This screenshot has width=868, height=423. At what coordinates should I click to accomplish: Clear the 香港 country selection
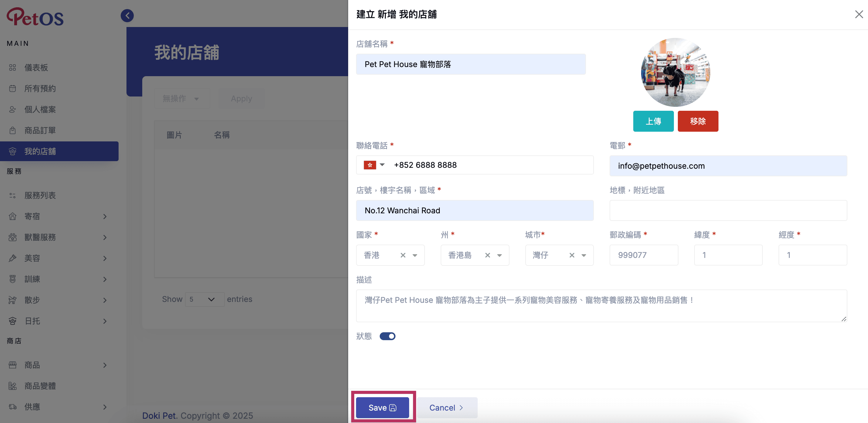403,255
